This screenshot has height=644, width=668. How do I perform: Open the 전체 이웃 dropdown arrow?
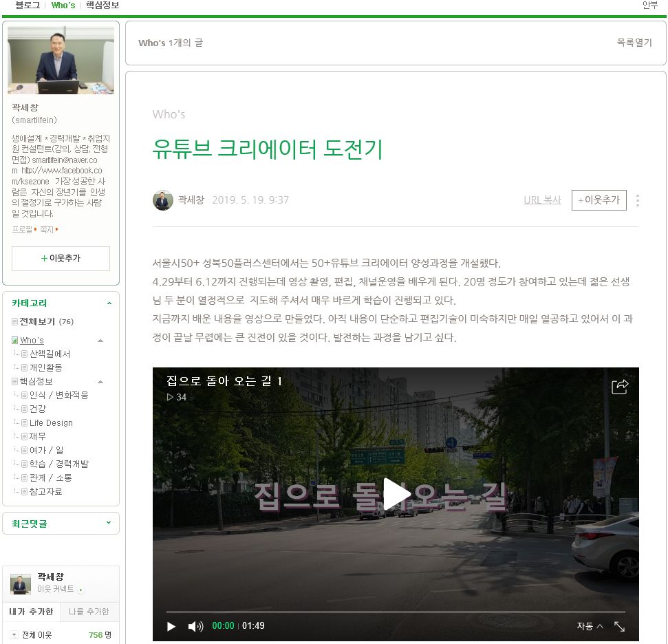[14, 635]
